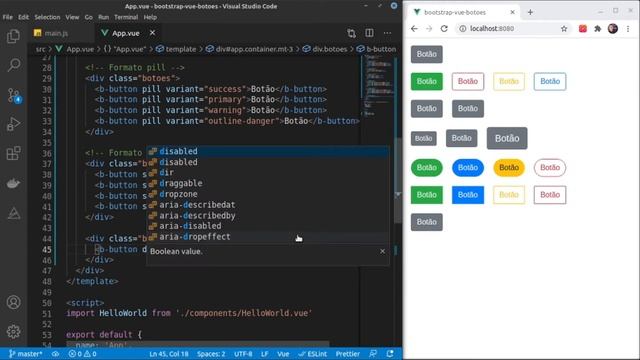Open the Go menu

89,17
